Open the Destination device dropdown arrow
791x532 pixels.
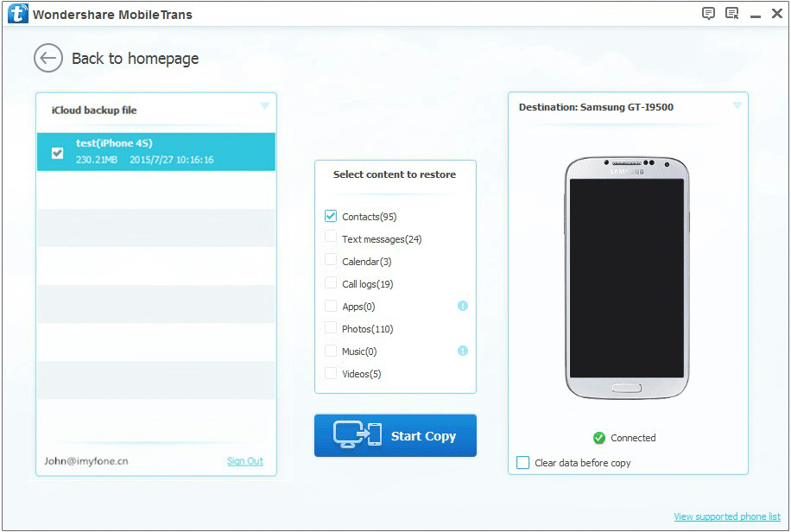(x=737, y=105)
